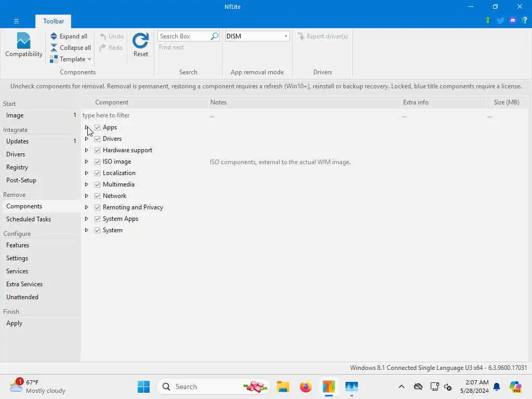Open File Explorer from the taskbar

tap(283, 387)
